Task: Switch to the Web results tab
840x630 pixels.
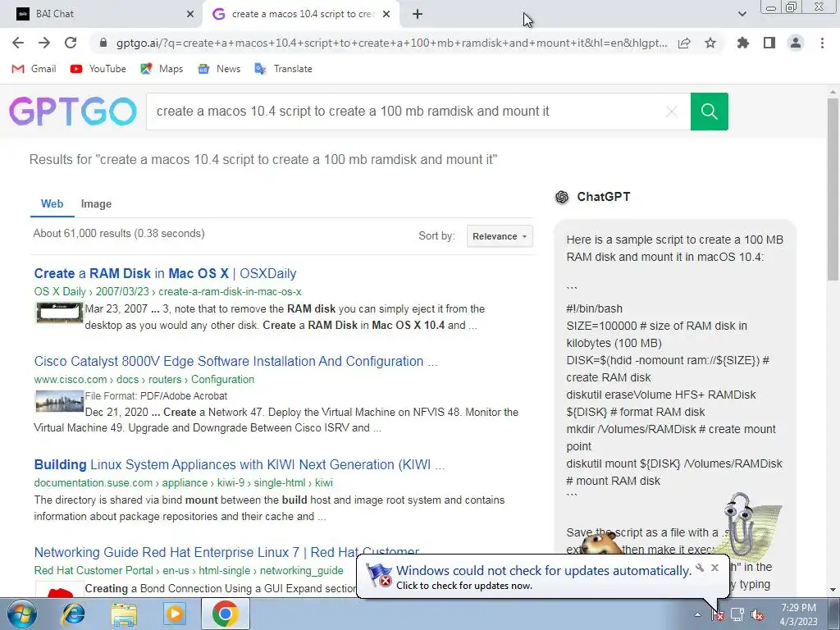Action: [52, 203]
